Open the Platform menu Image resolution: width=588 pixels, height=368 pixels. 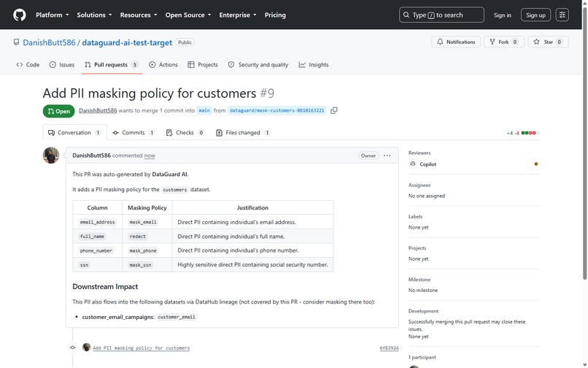(x=53, y=15)
